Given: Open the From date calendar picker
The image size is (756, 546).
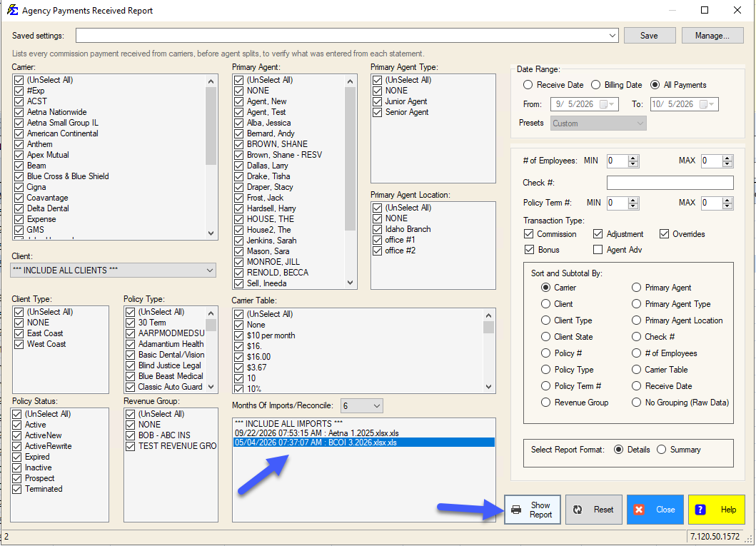Looking at the screenshot, I should tap(607, 104).
